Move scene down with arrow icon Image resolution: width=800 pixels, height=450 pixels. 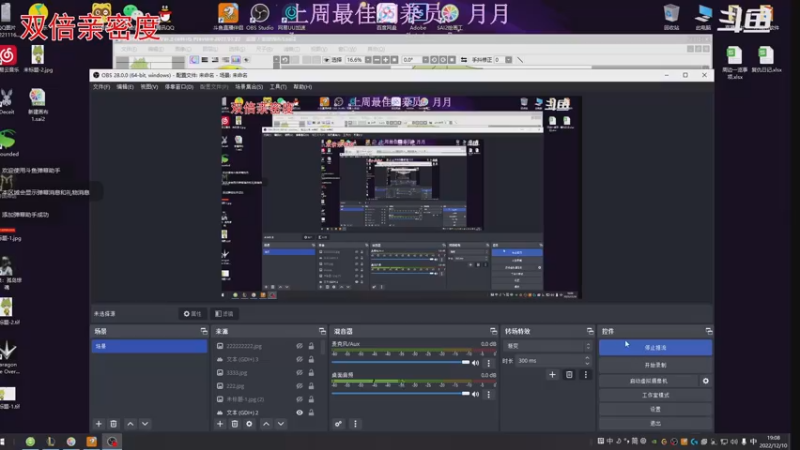click(145, 424)
